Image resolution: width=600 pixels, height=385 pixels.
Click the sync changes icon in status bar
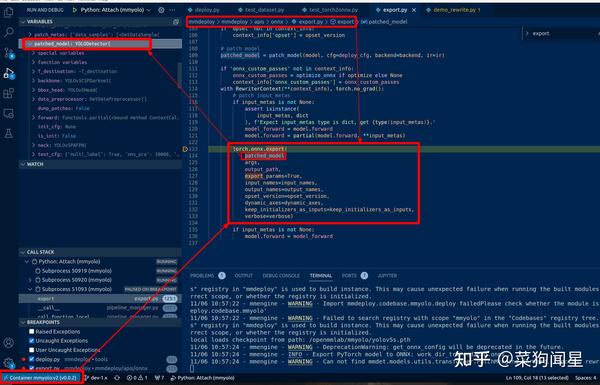[117, 378]
